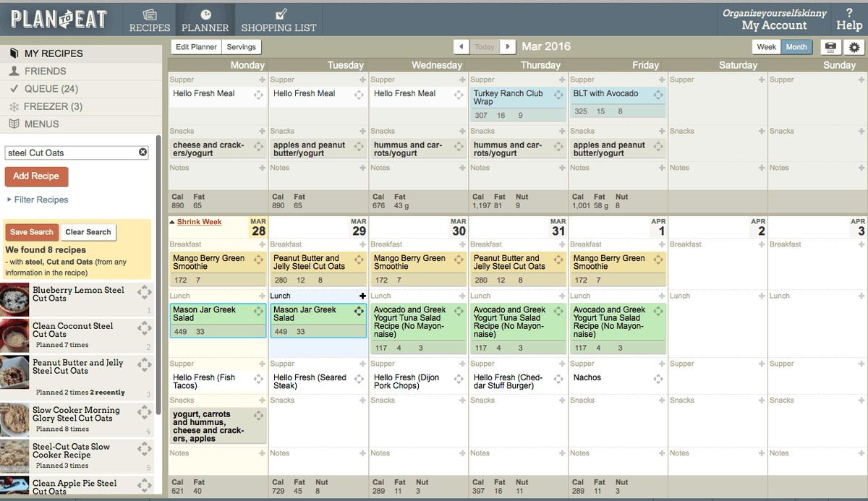868x501 pixels.
Task: Add a breakfast item on March 28
Action: [263, 244]
